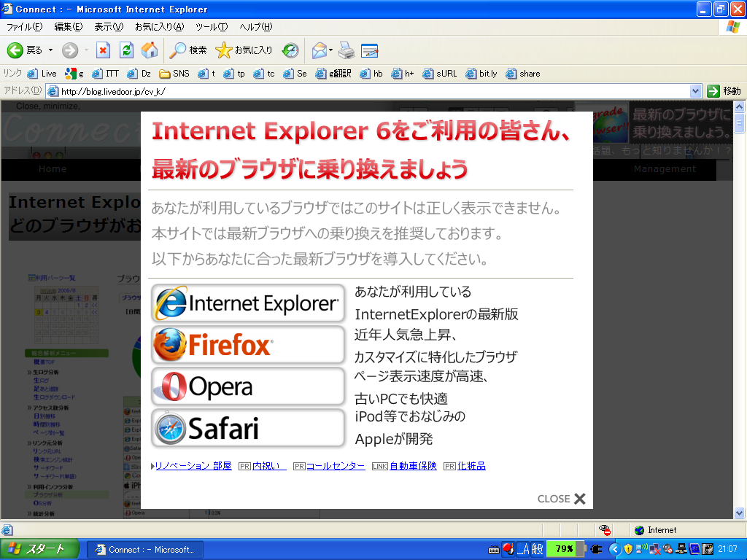The height and width of the screenshot is (560, 747).
Task: Click the スタート (Start) button
Action: tap(40, 549)
